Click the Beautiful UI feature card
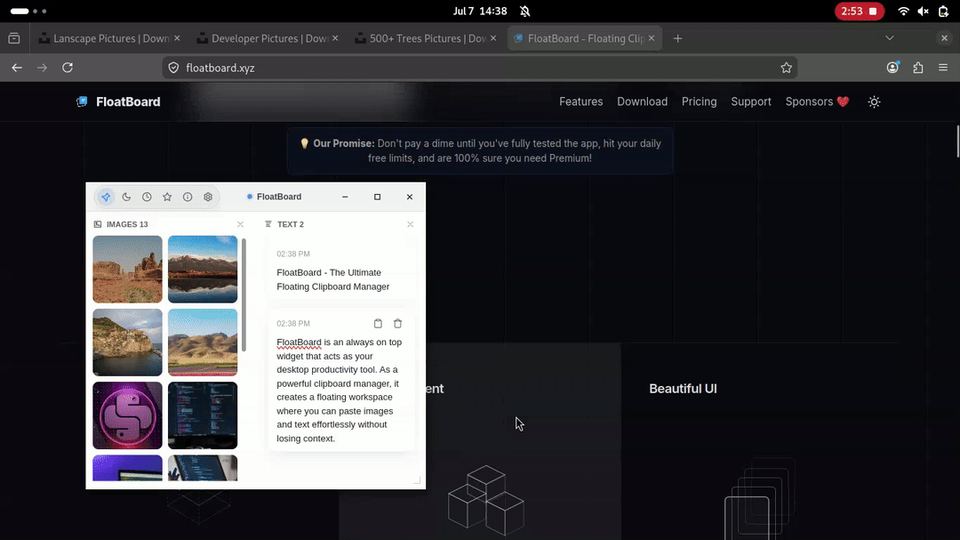Screen dimensions: 960x540 tap(760, 441)
